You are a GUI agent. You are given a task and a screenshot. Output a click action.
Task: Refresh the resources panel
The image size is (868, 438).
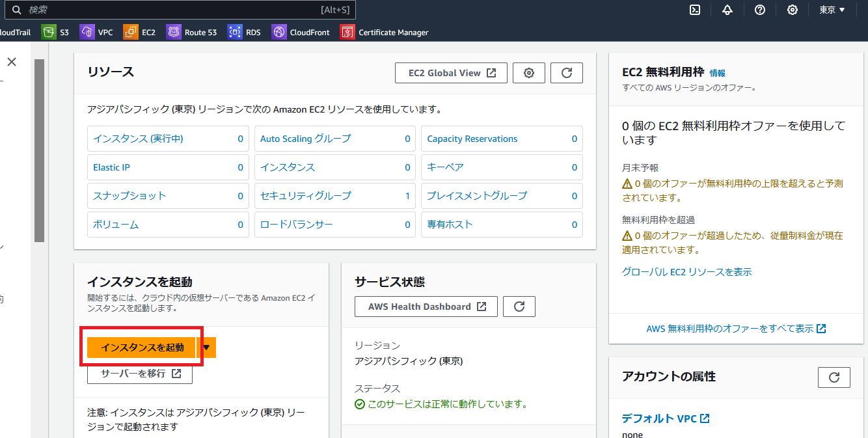coord(567,73)
